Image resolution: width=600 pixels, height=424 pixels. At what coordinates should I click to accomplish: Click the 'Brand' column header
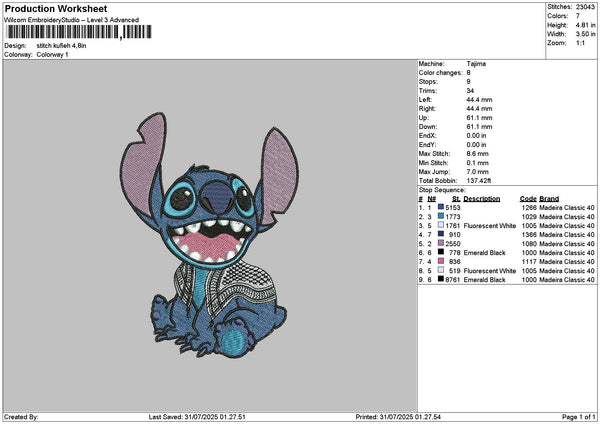(x=549, y=199)
